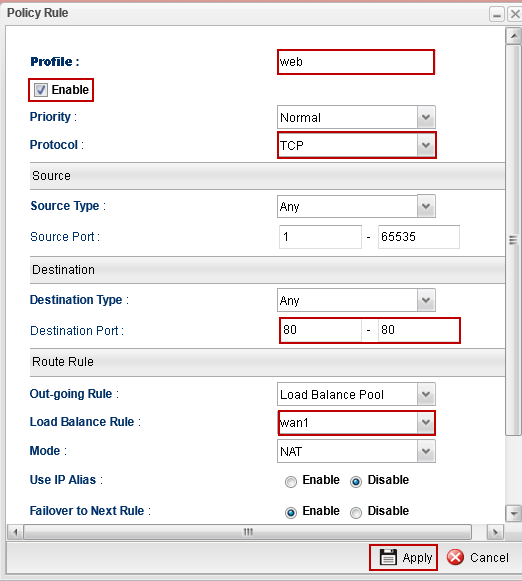The height and width of the screenshot is (581, 522).
Task: Click the horizontal scrollbar thumb
Action: 248,532
